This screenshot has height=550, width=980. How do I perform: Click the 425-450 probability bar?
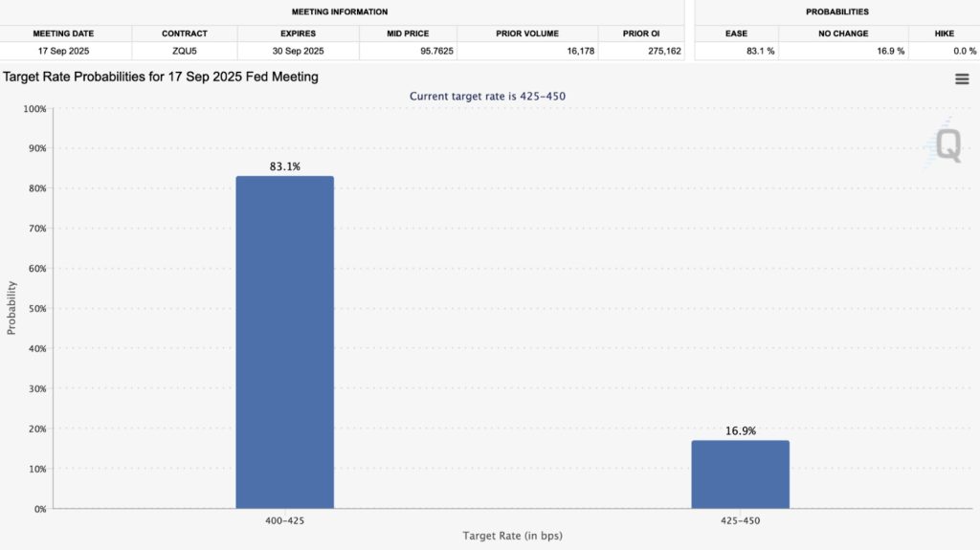[740, 473]
